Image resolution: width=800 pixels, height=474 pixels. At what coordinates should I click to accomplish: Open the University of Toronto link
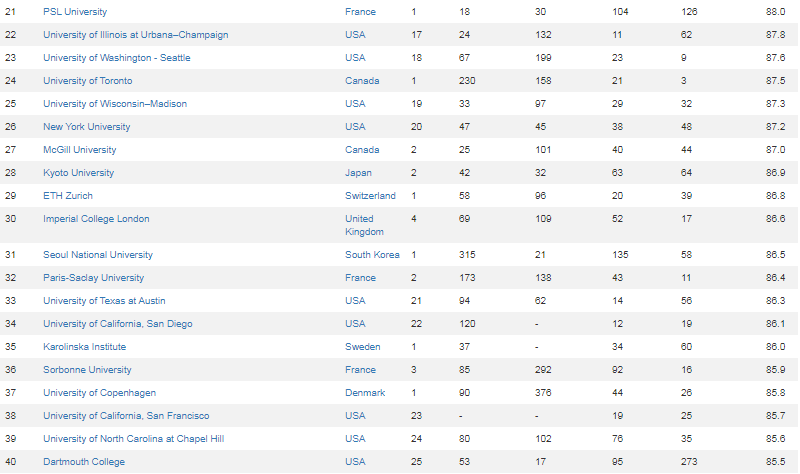coord(88,81)
